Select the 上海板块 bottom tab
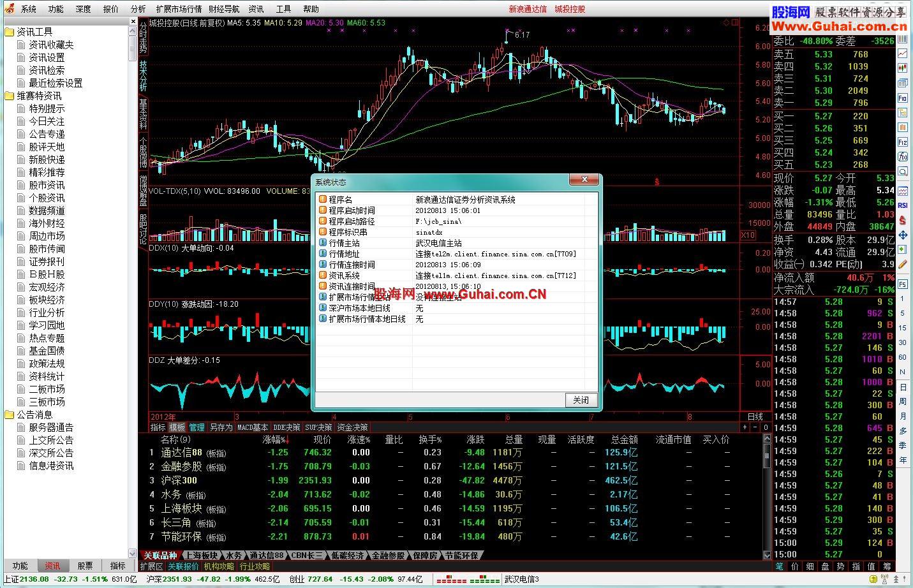Screen dimensions: 913x588 (x=202, y=555)
